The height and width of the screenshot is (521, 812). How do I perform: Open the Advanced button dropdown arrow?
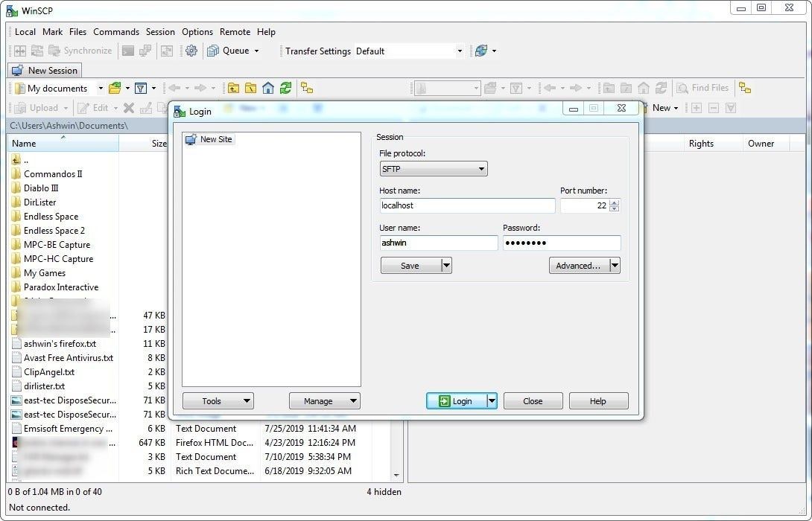[x=615, y=265]
